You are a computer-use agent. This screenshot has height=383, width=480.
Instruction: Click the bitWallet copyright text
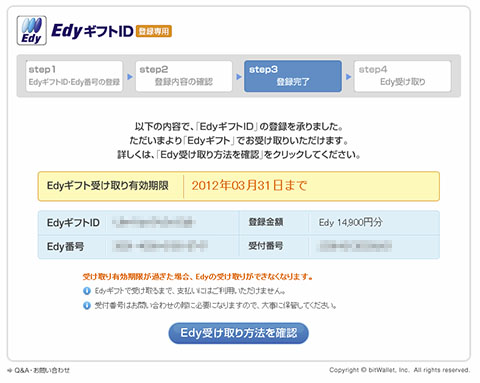399,370
